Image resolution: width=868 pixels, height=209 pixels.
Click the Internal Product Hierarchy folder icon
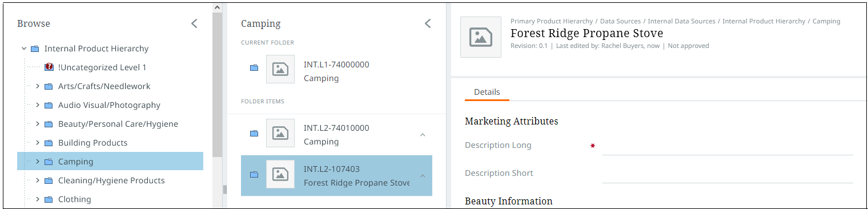[35, 49]
